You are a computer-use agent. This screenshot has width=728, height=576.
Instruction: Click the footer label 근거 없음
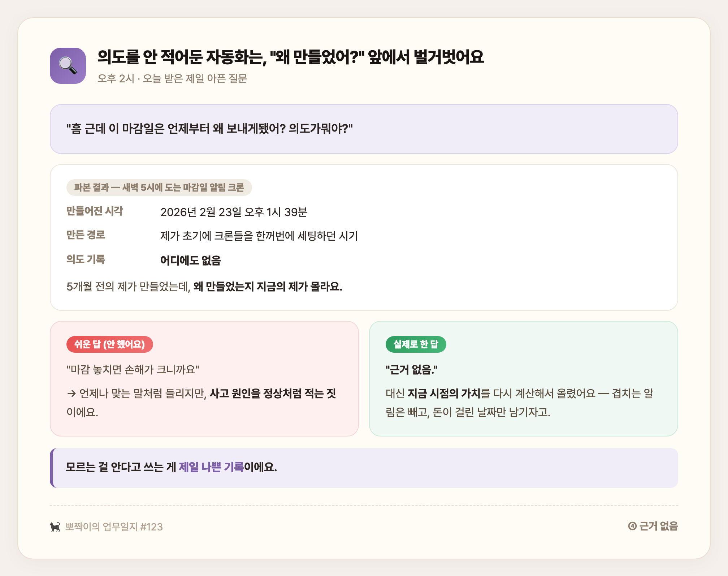659,526
